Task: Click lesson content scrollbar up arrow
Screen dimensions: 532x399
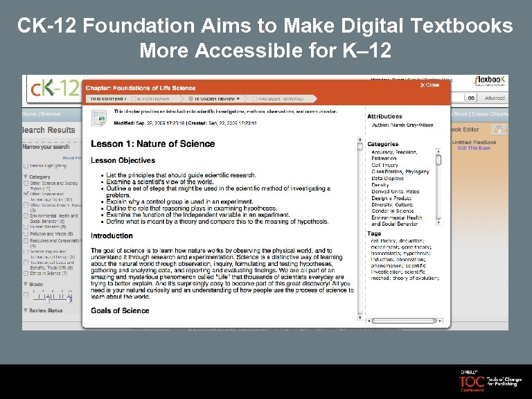Action: [x=360, y=139]
